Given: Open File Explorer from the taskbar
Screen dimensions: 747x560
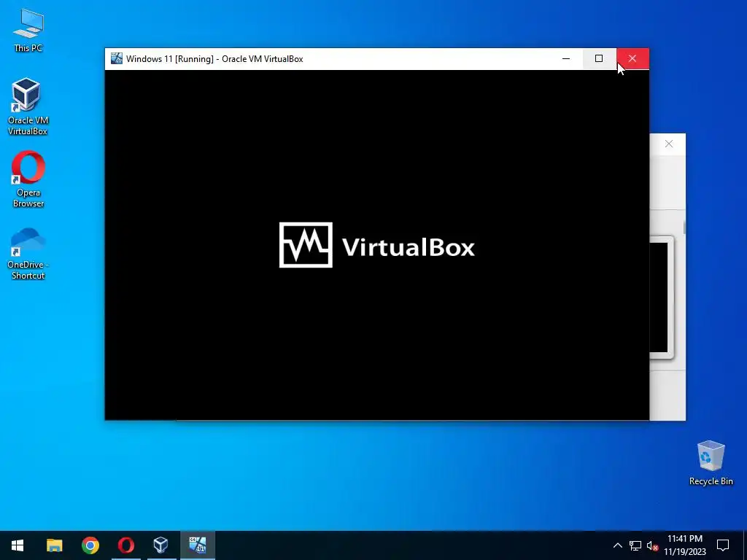Looking at the screenshot, I should pos(54,545).
